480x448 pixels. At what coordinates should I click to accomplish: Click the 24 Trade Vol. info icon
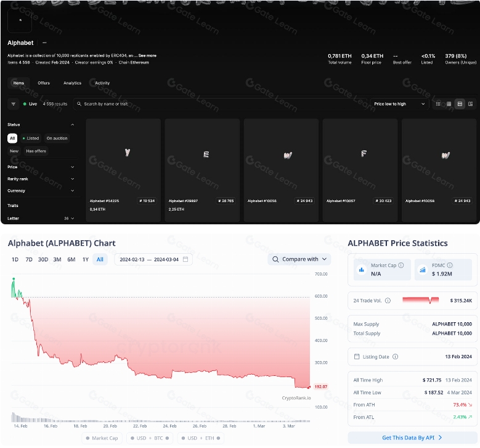[x=388, y=301]
